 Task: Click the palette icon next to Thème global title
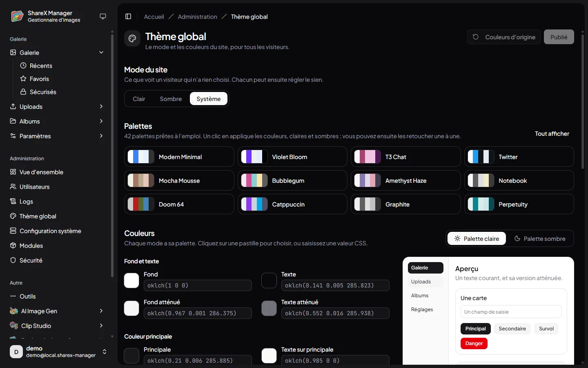point(132,38)
